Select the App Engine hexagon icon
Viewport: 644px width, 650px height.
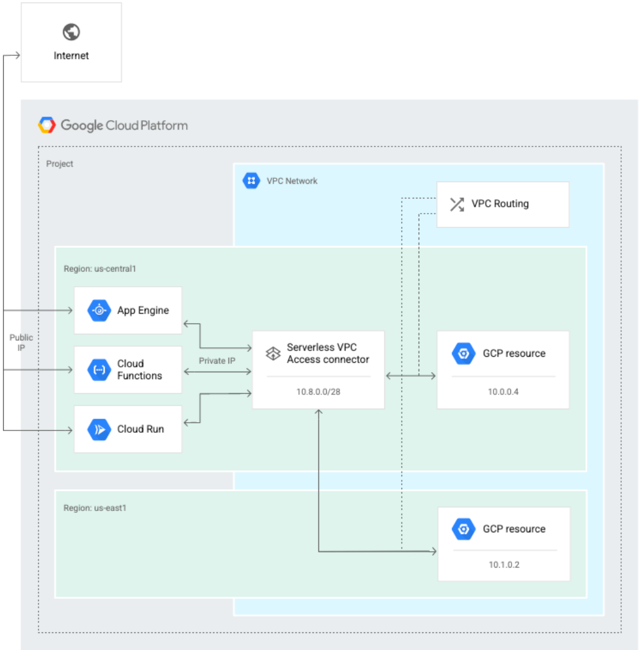tap(98, 310)
